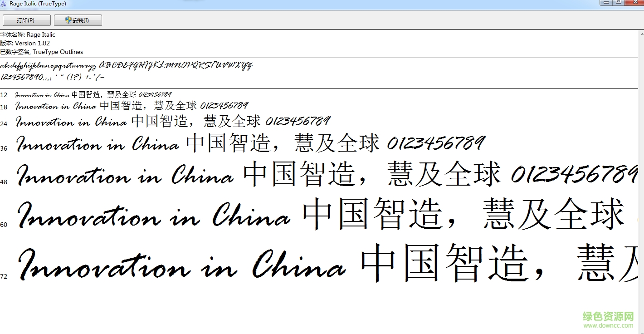644x334 pixels.
Task: Click '0123456789' in the 12-point row
Action: click(155, 95)
